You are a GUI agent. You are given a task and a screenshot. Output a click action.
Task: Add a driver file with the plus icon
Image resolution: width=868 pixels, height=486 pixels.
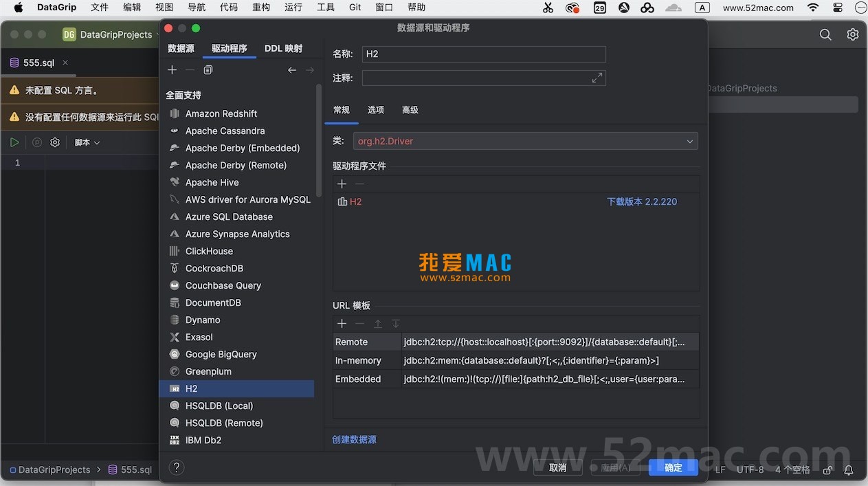click(342, 184)
